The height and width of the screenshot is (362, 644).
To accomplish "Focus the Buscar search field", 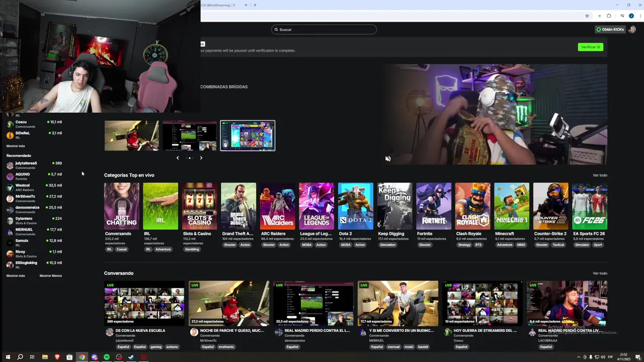I will pos(324,29).
